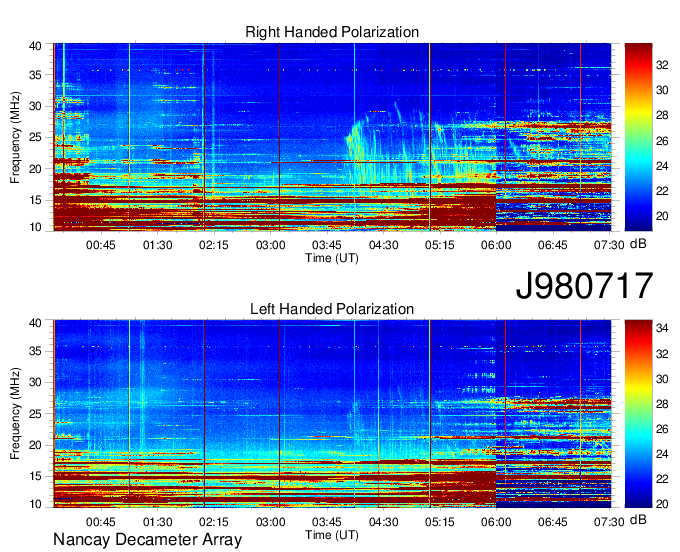Viewport: 680px width, 552px height.
Task: Click the 03:45 tick label on the upper plot
Action: tap(327, 245)
